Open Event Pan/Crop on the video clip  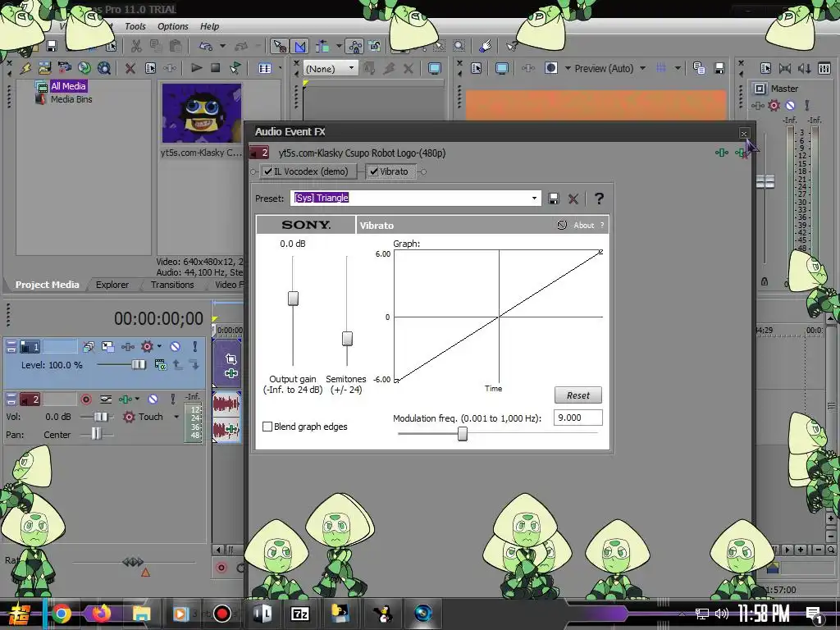tap(231, 358)
